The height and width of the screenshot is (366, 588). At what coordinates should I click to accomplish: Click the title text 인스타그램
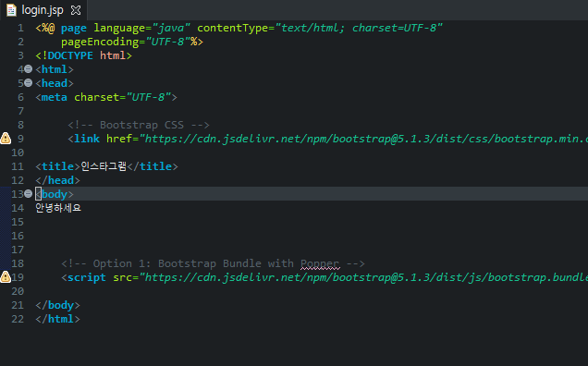click(x=104, y=166)
